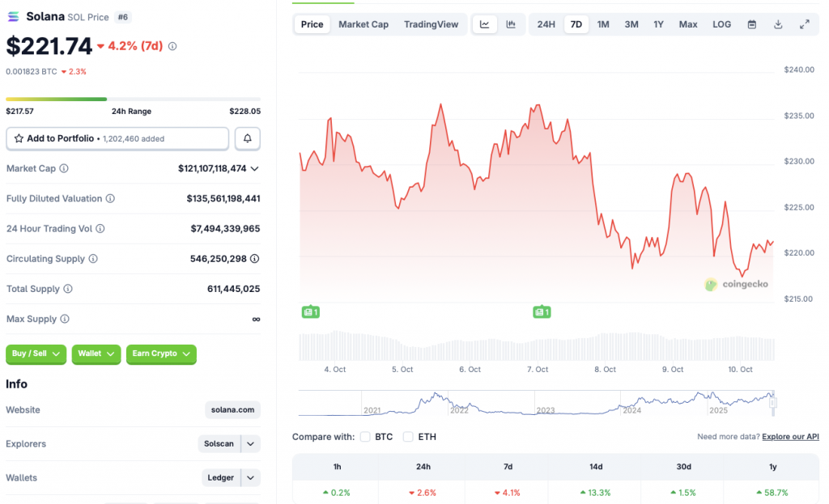
Task: Open the Explore our API link
Action: tap(790, 437)
